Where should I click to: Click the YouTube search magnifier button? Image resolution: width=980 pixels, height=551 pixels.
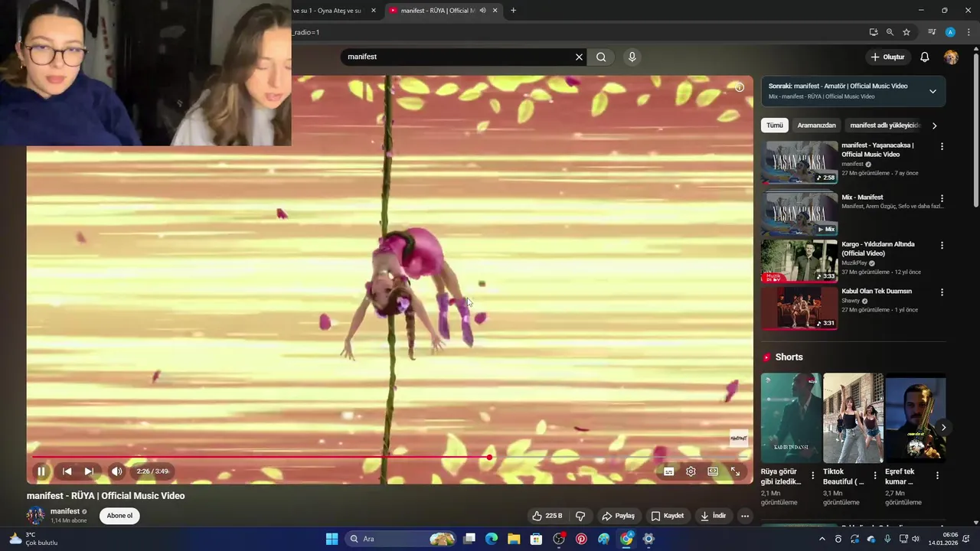(601, 57)
